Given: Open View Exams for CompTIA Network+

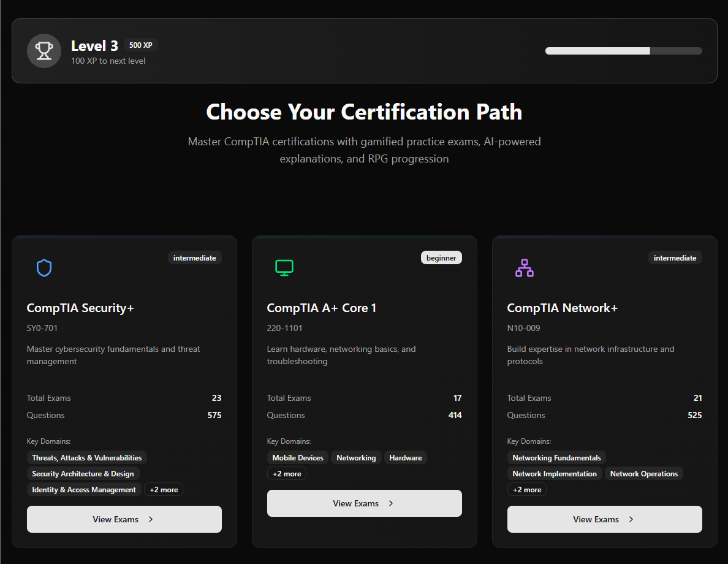Looking at the screenshot, I should (605, 519).
